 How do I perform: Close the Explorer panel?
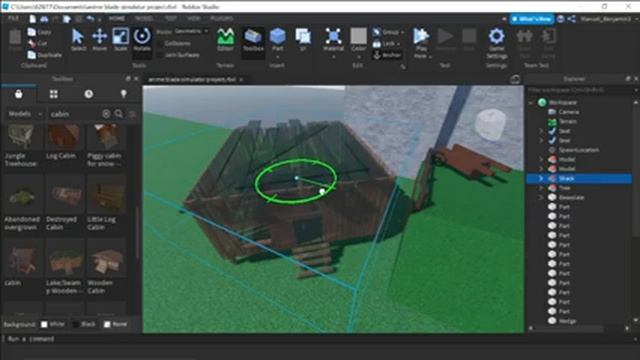tap(636, 79)
